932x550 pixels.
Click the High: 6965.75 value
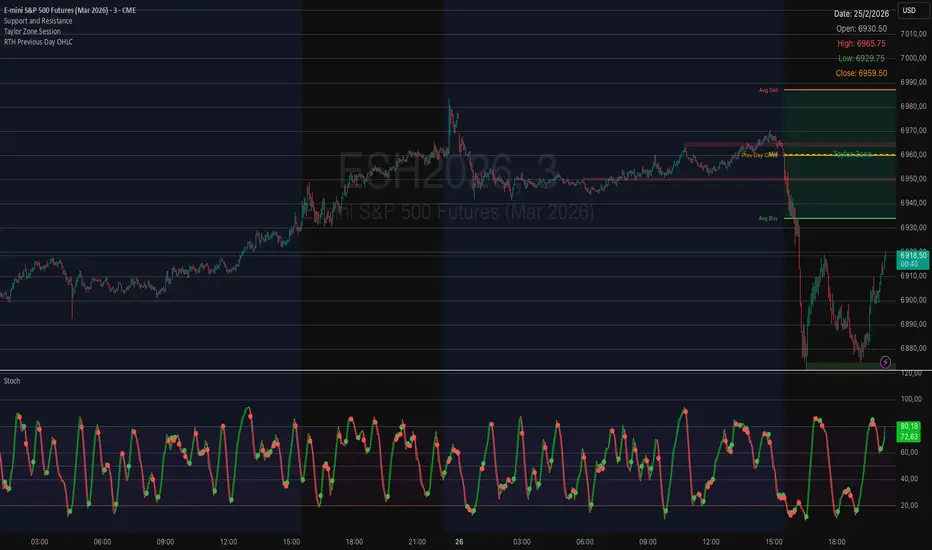(x=861, y=43)
